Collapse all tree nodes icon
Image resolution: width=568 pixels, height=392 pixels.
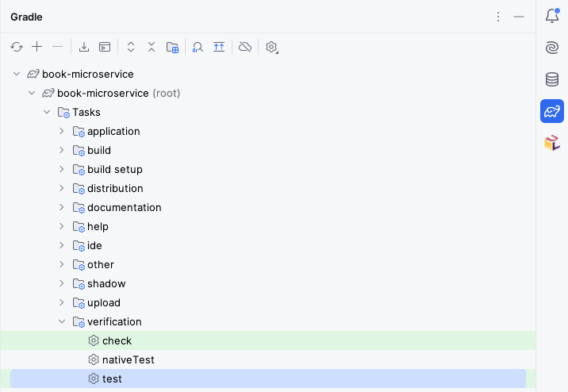pos(152,47)
